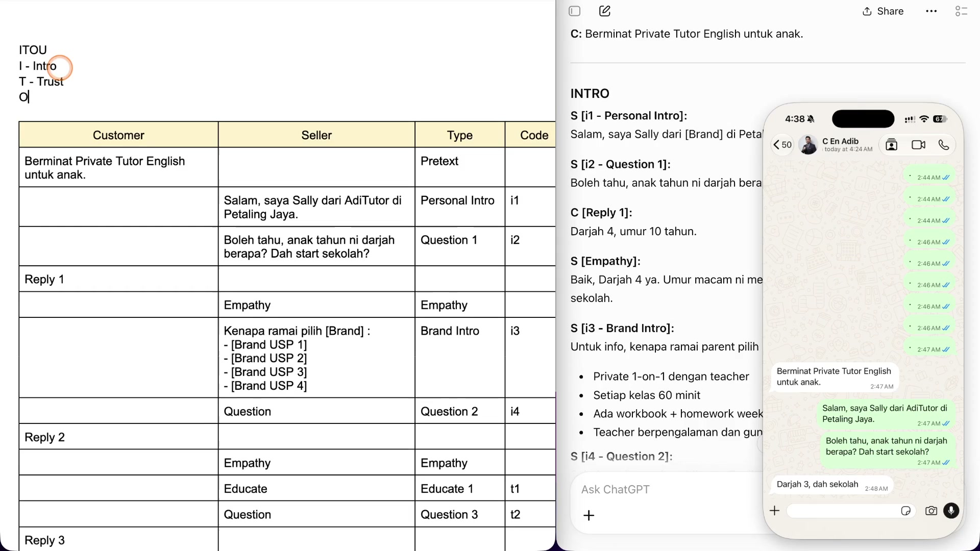The image size is (980, 551).
Task: Click the t2 code cell
Action: coord(531,514)
